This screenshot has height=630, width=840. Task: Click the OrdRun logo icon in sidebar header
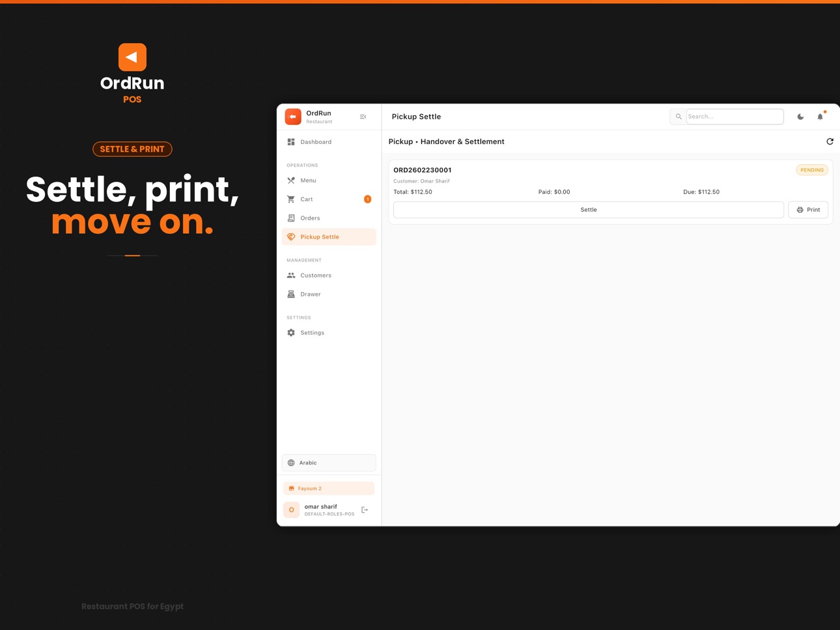tap(293, 117)
